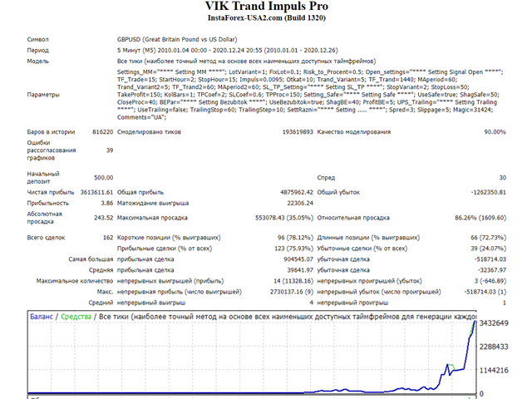Click the expected payoff value '22306.24'
The width and height of the screenshot is (532, 399).
tap(300, 203)
